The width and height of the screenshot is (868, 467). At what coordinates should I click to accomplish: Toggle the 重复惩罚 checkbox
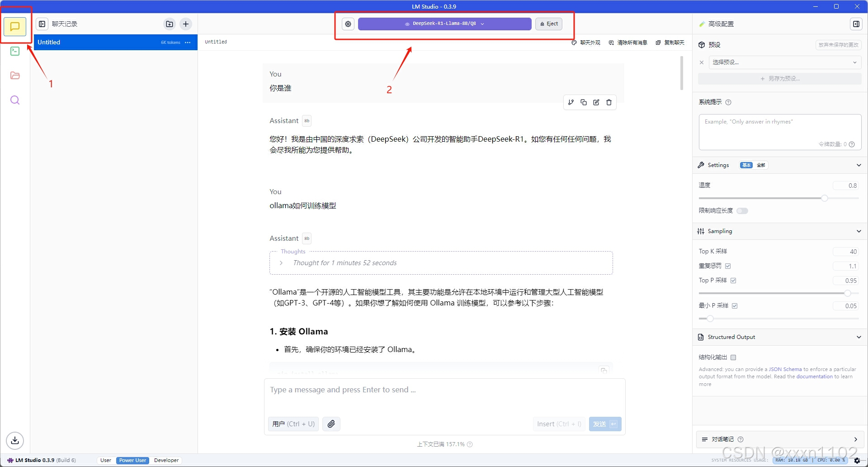(x=728, y=266)
